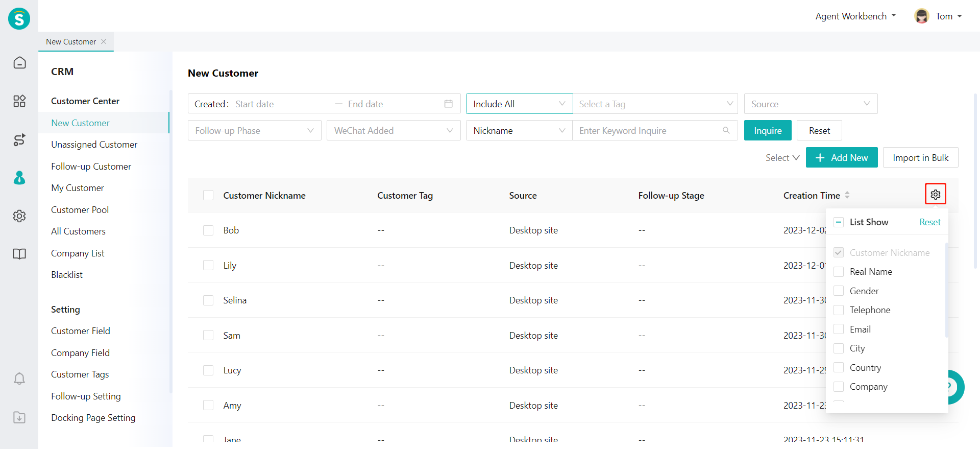Open the Include All dropdown
This screenshot has height=449, width=980.
point(519,104)
